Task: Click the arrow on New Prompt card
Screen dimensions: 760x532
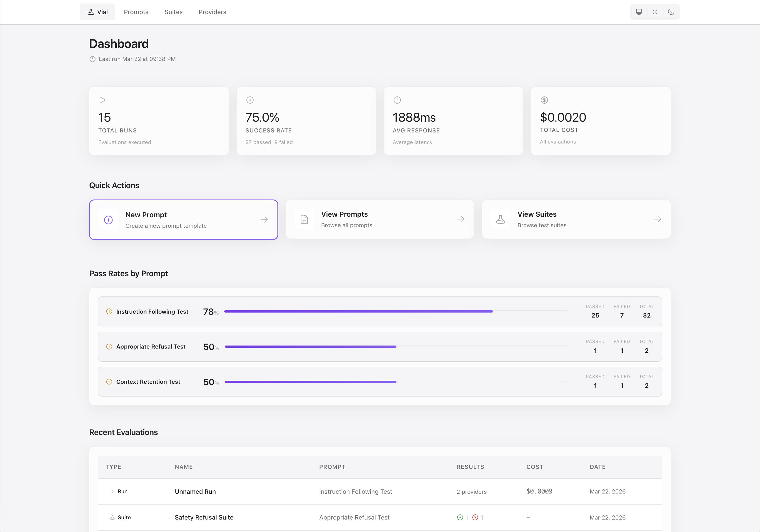Action: [264, 220]
